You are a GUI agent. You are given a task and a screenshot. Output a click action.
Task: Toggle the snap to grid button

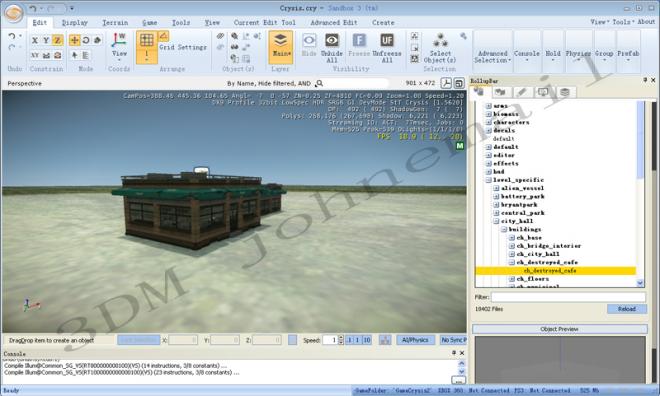click(x=146, y=40)
